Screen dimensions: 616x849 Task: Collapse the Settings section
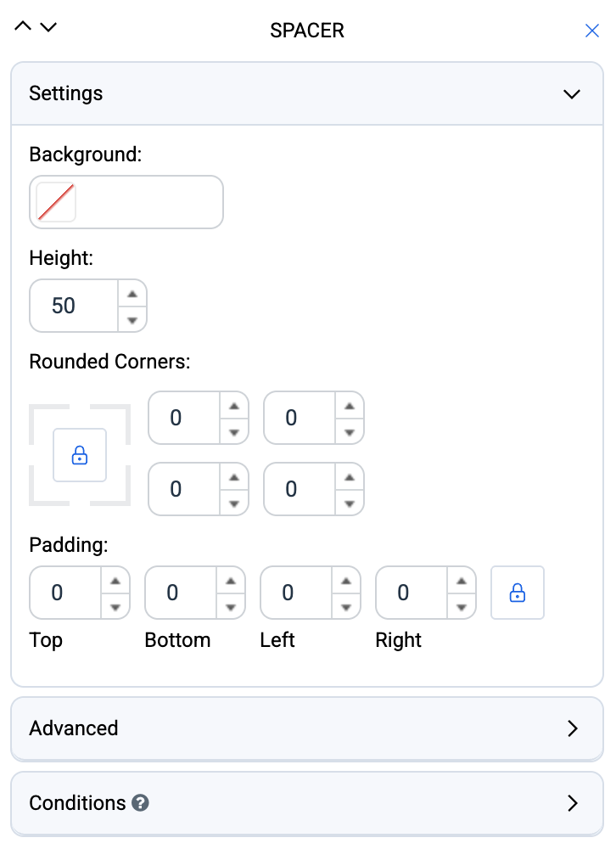(x=307, y=93)
